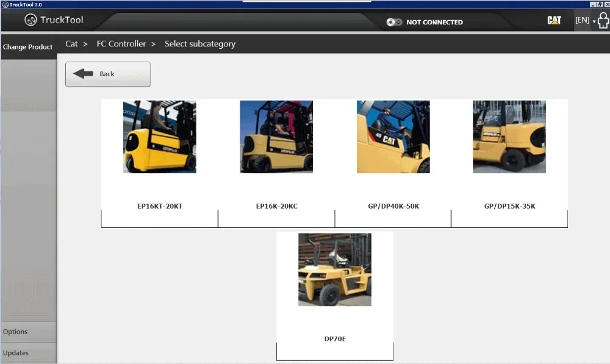Click the language dropdown arrow
The height and width of the screenshot is (364, 610).
(594, 21)
